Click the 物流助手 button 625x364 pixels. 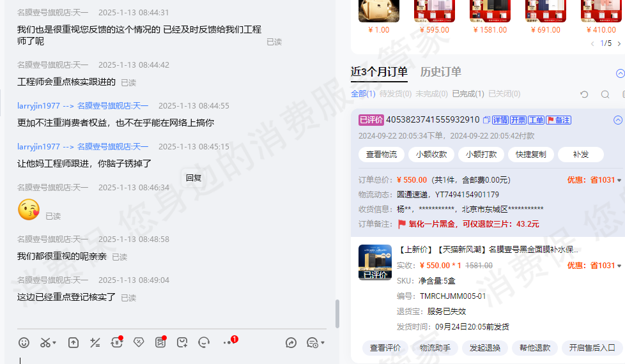[x=435, y=347]
